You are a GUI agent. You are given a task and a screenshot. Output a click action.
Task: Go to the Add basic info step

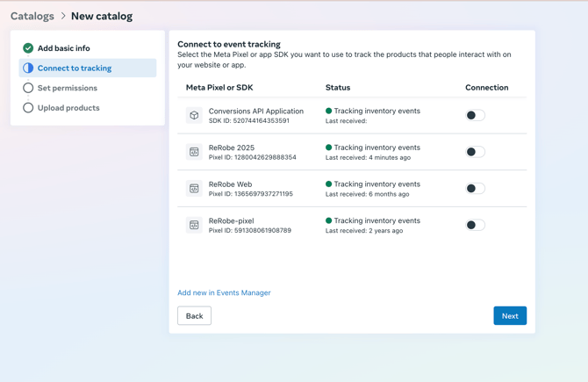point(64,48)
